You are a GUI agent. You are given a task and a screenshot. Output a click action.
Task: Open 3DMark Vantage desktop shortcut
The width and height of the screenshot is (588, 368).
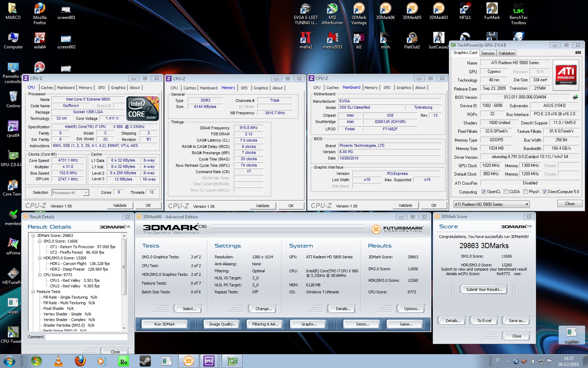pyautogui.click(x=359, y=14)
